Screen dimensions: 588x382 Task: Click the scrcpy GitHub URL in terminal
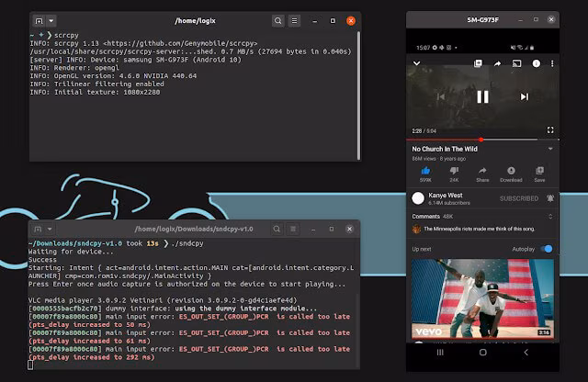pyautogui.click(x=180, y=43)
